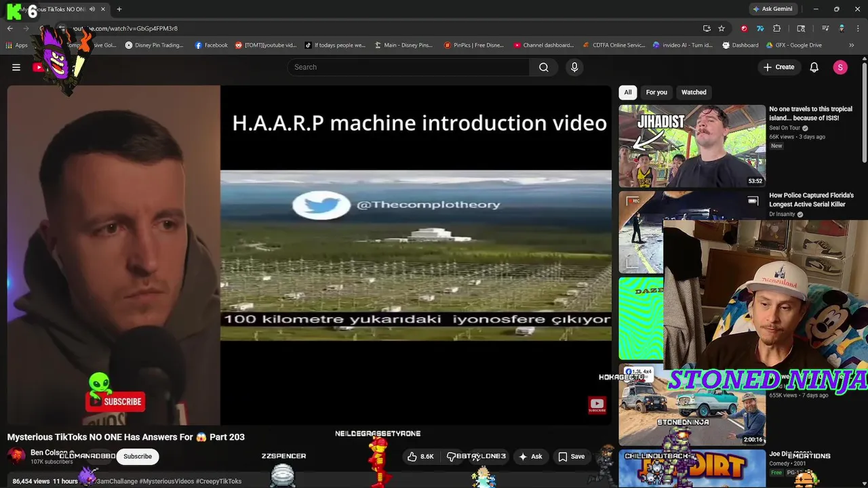This screenshot has height=488, width=868.
Task: Open the tropical island ISIS video thumbnail
Action: [692, 146]
